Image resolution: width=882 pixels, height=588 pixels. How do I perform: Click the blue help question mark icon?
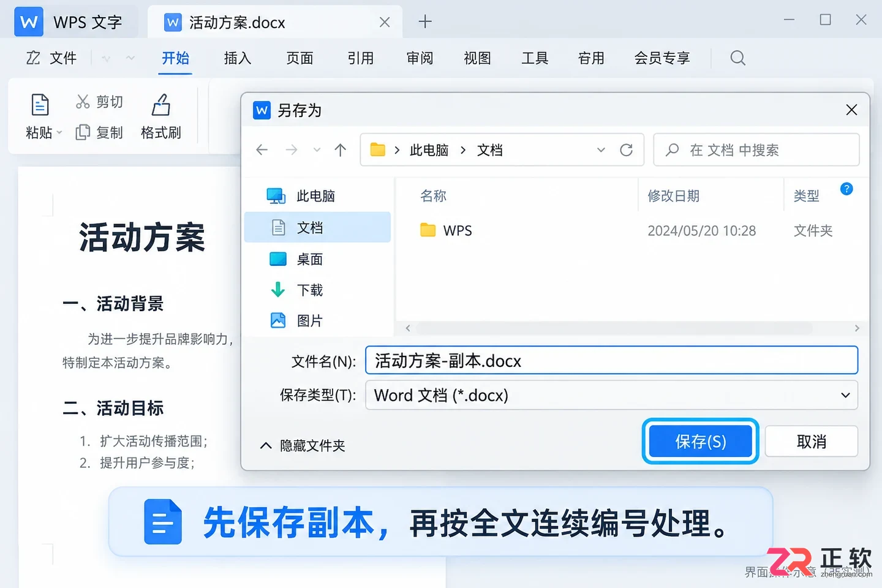(846, 189)
